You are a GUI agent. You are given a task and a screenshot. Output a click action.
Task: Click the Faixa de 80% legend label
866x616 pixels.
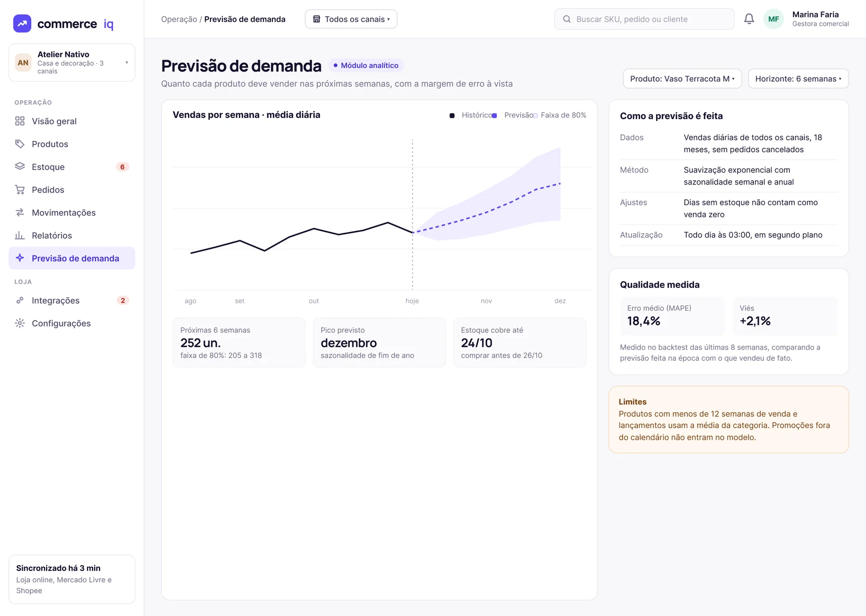coord(563,115)
